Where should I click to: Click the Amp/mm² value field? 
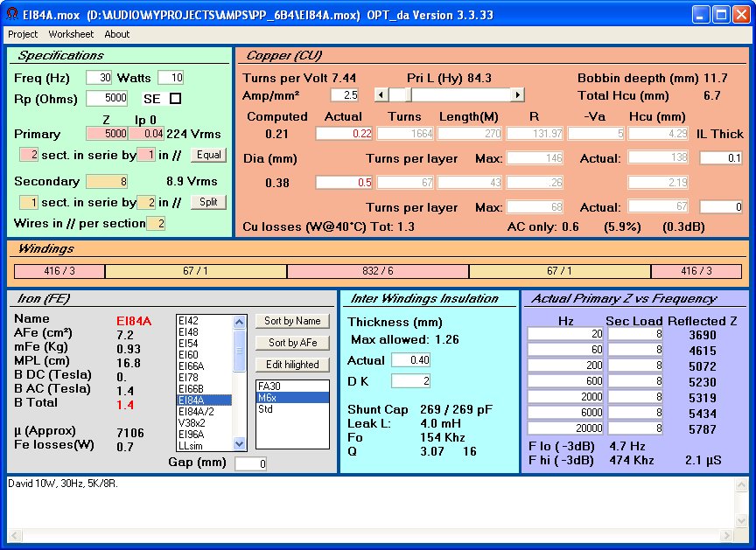click(345, 95)
